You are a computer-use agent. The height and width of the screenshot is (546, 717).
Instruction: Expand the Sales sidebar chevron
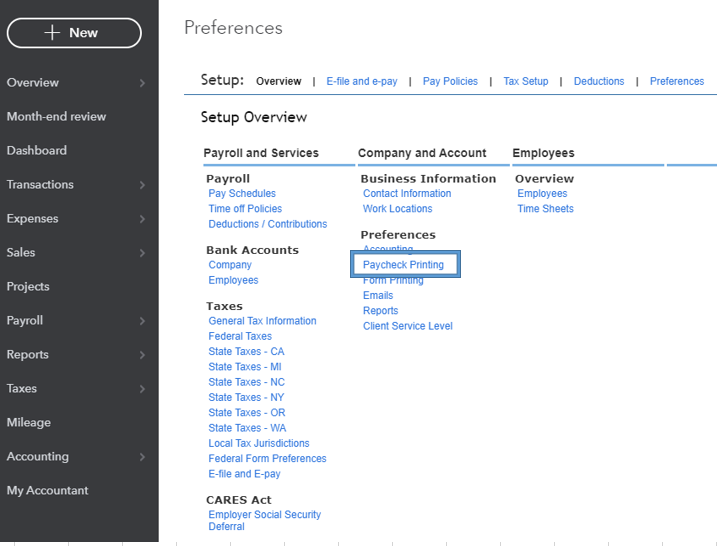(x=143, y=253)
